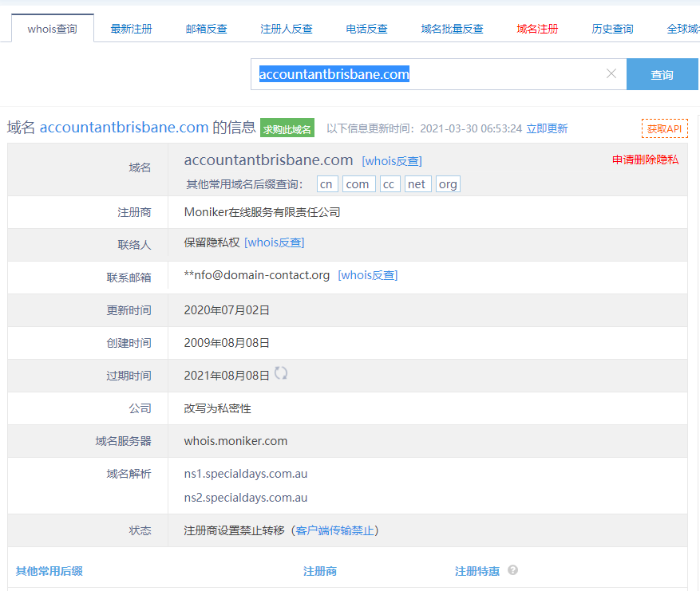The width and height of the screenshot is (700, 591).
Task: Select the cn domain suffix box
Action: 326,184
